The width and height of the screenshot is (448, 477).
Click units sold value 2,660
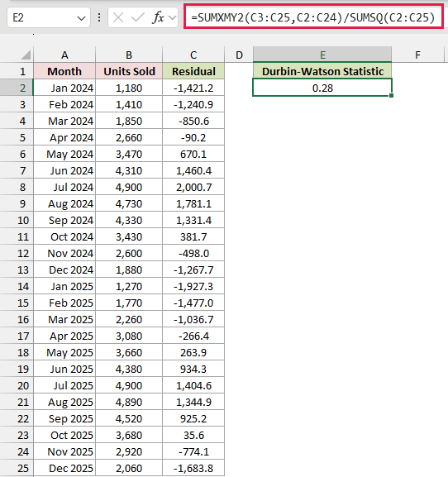click(129, 137)
